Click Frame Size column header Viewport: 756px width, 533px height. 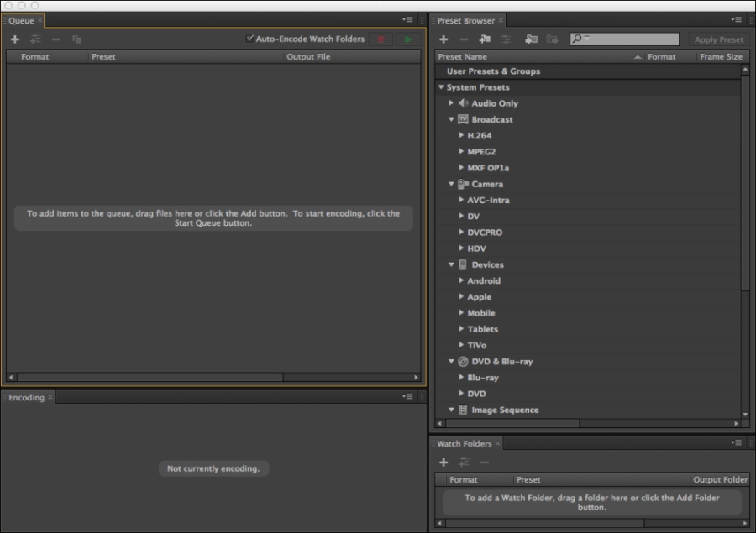(722, 56)
